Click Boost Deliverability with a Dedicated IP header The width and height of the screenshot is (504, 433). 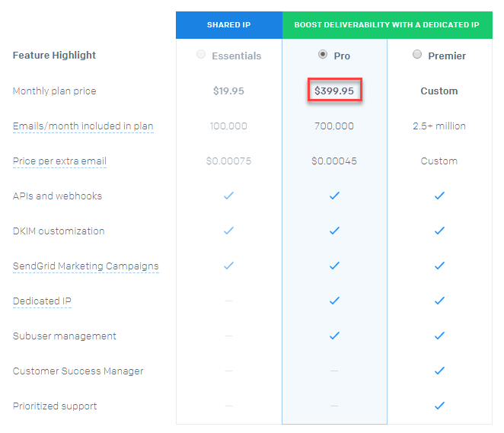pos(387,25)
